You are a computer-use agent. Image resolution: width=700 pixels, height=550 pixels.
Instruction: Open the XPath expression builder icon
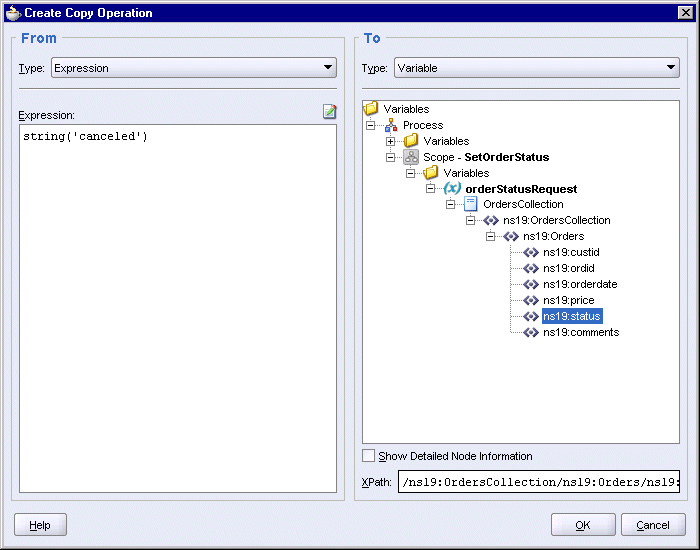(329, 111)
